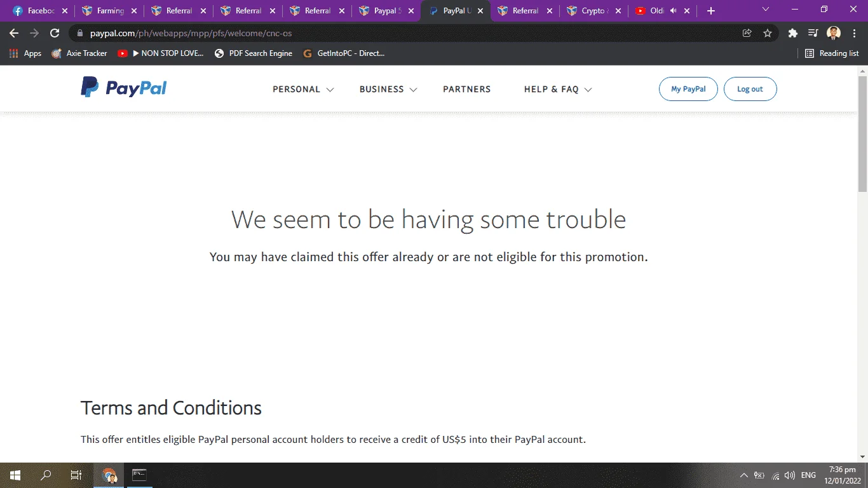Open the PARTNERS menu item
This screenshot has width=868, height=488.
(467, 90)
